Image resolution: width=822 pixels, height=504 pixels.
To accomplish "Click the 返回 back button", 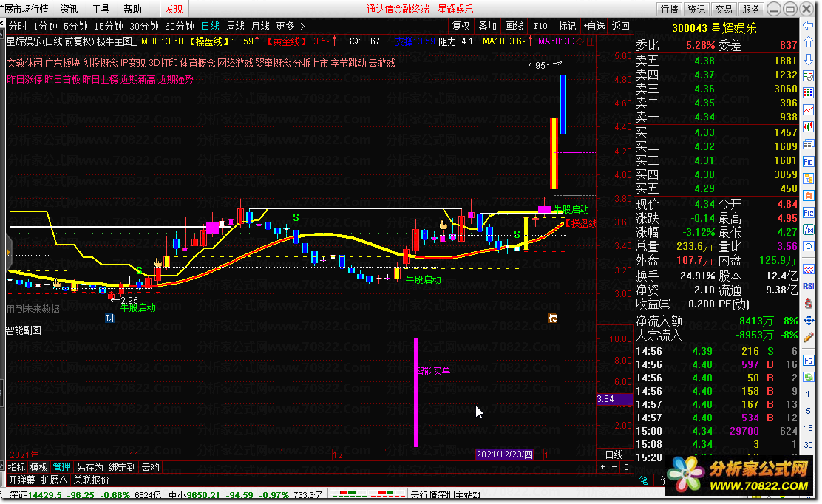I will 621,26.
